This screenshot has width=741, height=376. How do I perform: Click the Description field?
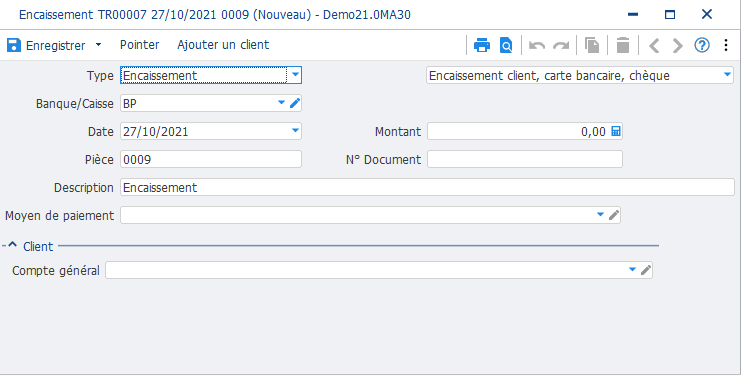coord(427,187)
